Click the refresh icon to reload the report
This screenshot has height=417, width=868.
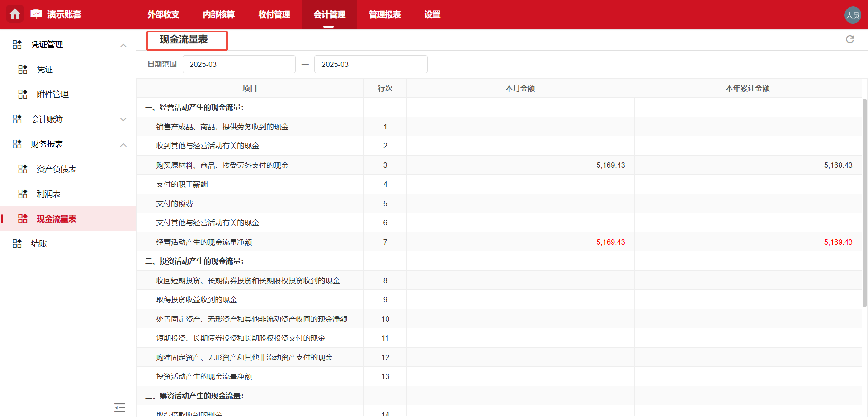click(850, 39)
